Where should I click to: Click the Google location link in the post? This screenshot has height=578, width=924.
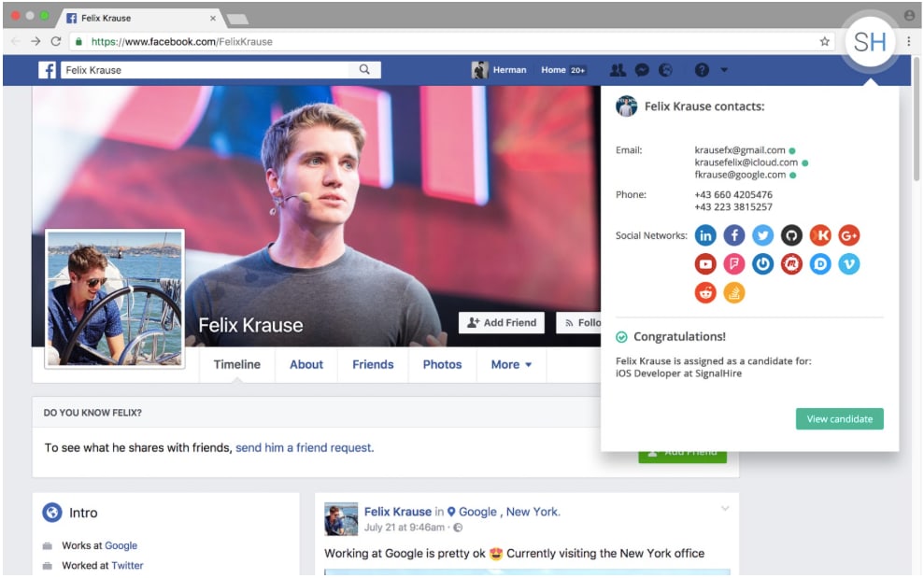[478, 512]
